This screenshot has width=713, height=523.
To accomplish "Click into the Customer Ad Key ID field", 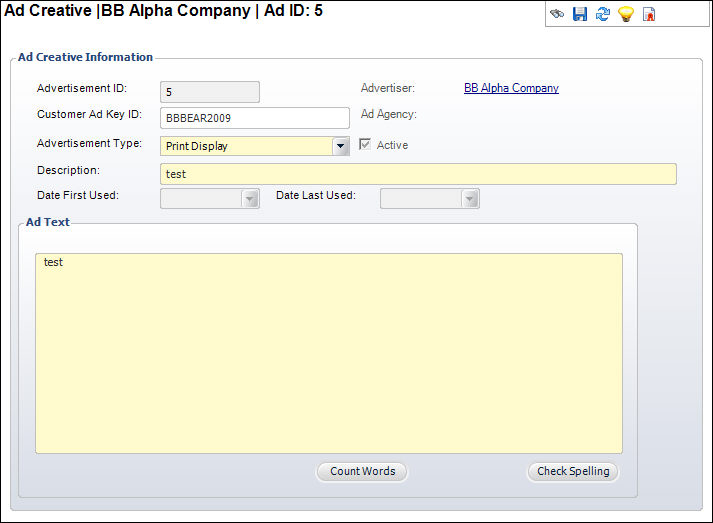I will 254,118.
